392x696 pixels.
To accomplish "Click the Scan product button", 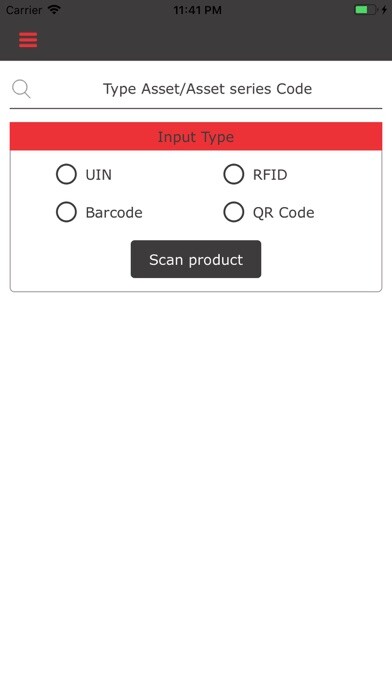I will pyautogui.click(x=196, y=259).
